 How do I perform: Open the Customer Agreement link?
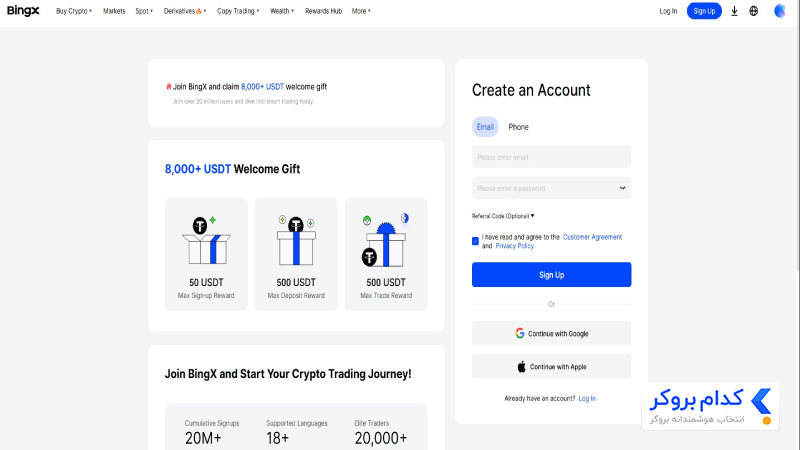pyautogui.click(x=592, y=237)
